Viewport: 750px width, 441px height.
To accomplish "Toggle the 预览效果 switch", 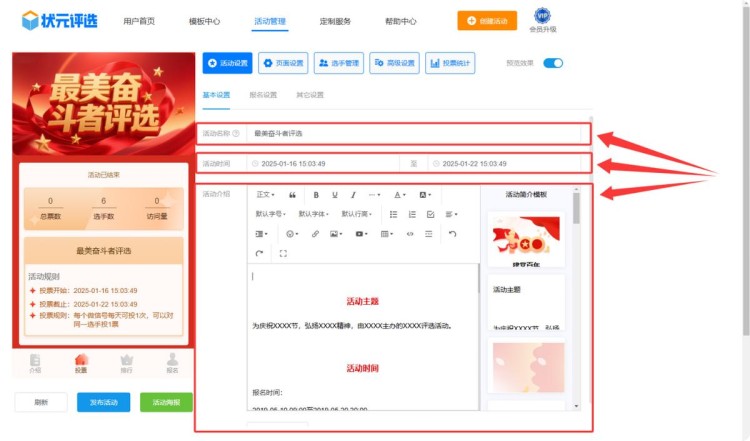I will 553,63.
